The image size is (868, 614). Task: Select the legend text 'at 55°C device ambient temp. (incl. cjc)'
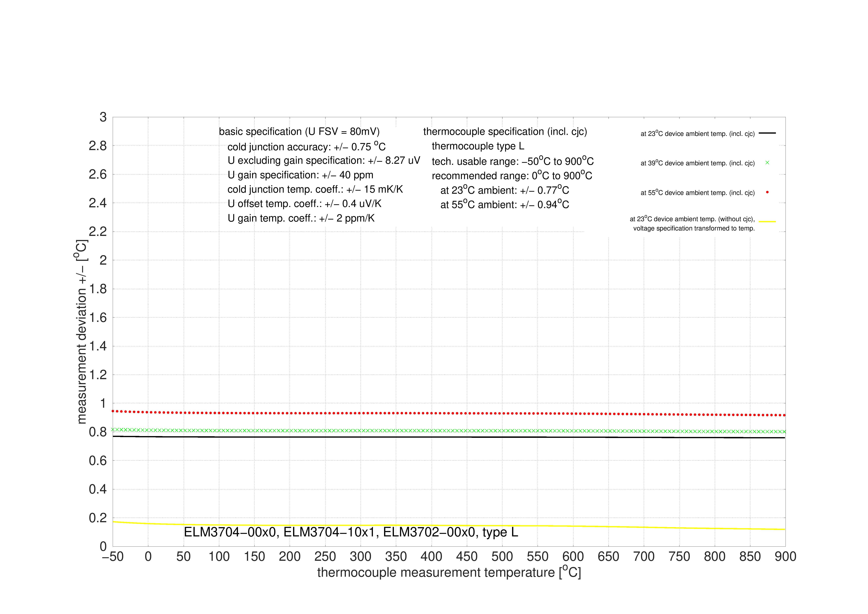(x=697, y=192)
